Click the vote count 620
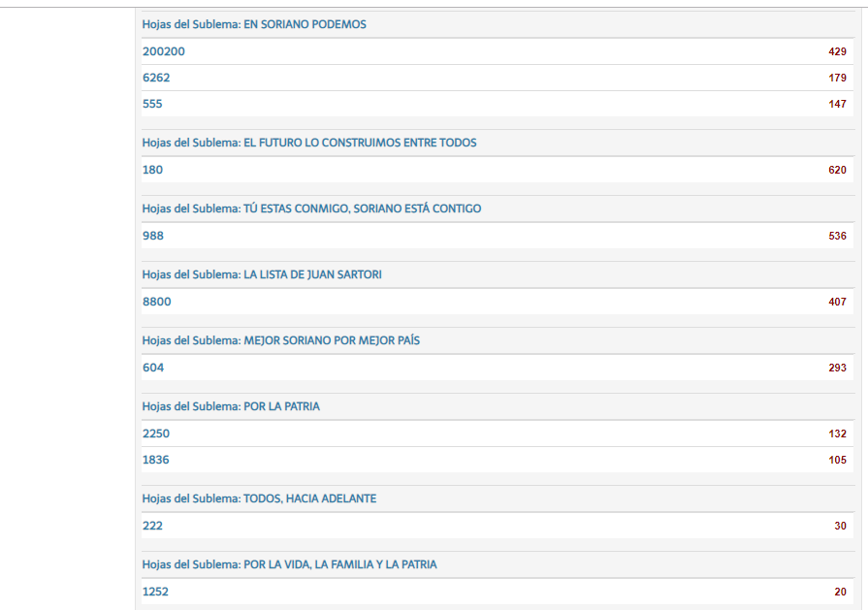This screenshot has height=610, width=868. (837, 170)
